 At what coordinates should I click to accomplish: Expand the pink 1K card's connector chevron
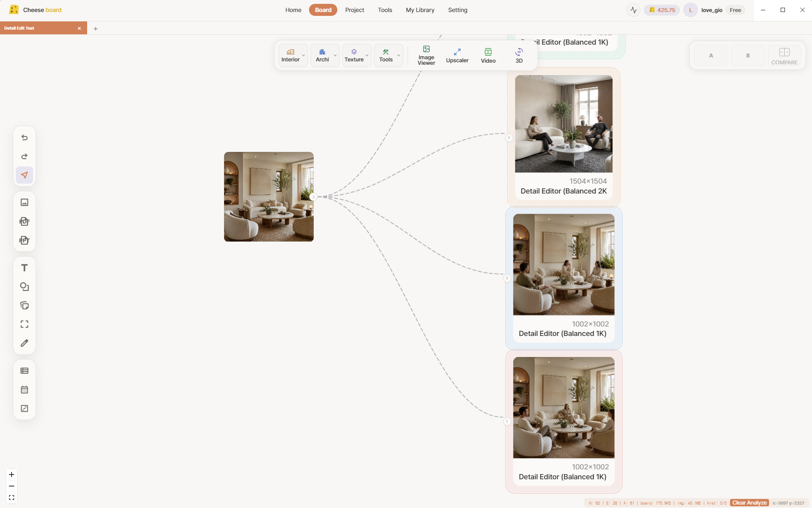(x=507, y=421)
